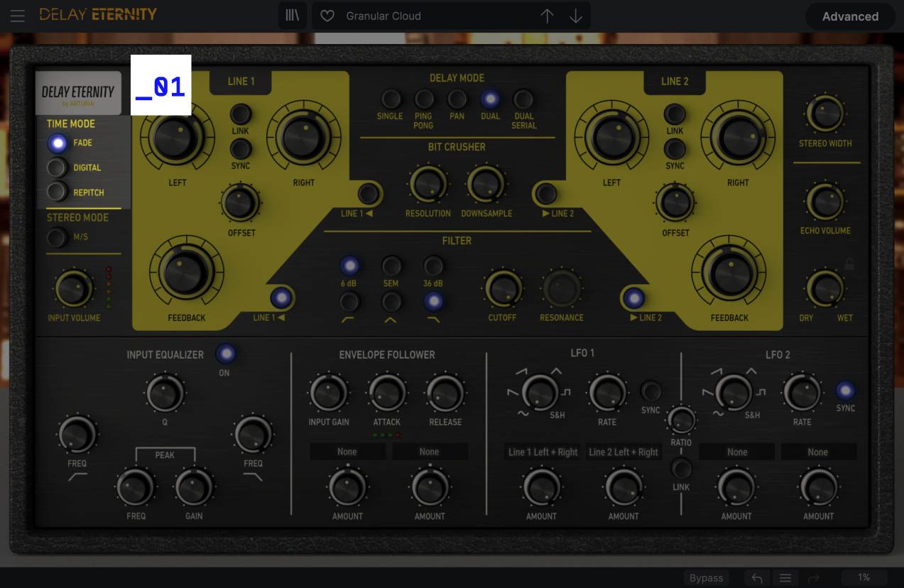Select Digital time mode
904x588 pixels.
coord(58,168)
